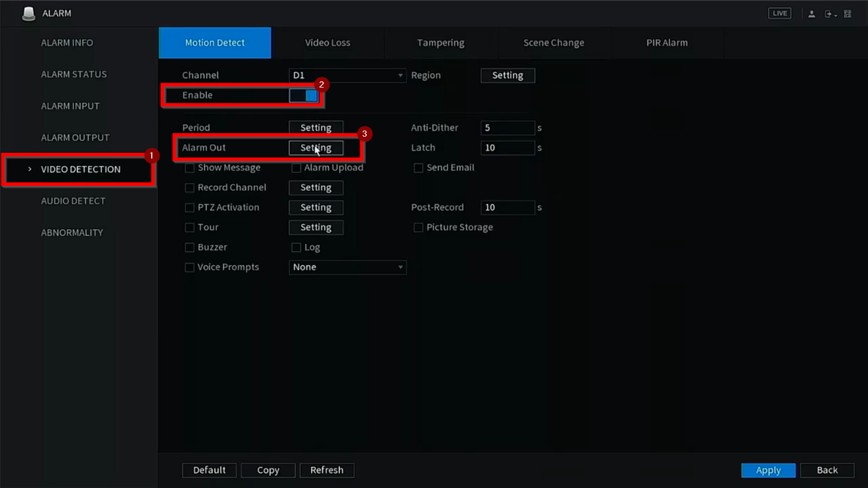Click the LIVE view icon
The height and width of the screenshot is (488, 868).
[x=779, y=14]
